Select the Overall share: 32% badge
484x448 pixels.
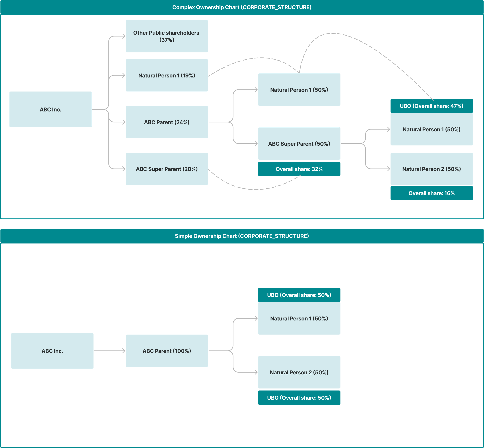tap(299, 169)
